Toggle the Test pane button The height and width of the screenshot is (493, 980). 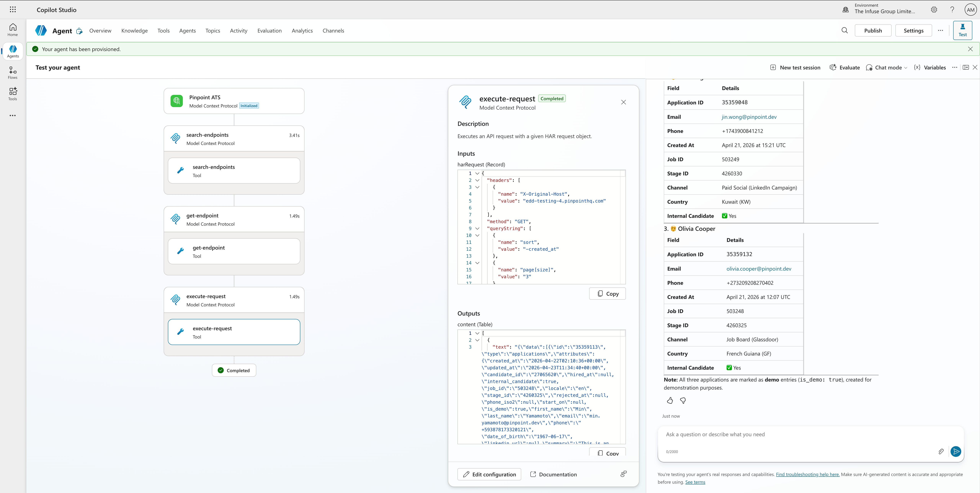coord(963,30)
